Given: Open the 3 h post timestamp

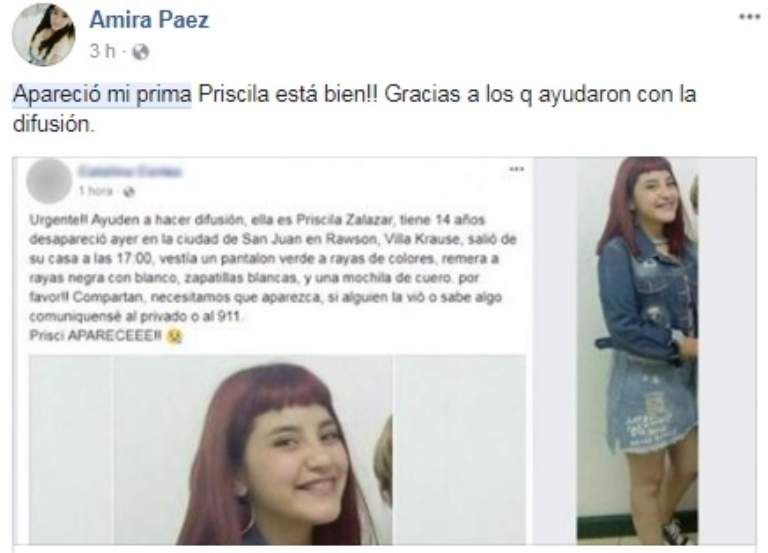Looking at the screenshot, I should pos(102,51).
